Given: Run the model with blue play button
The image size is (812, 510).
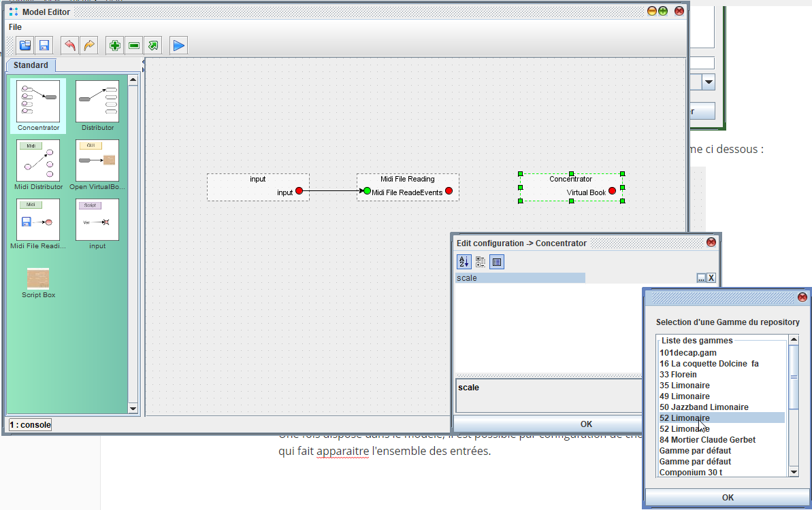Looking at the screenshot, I should pyautogui.click(x=178, y=46).
